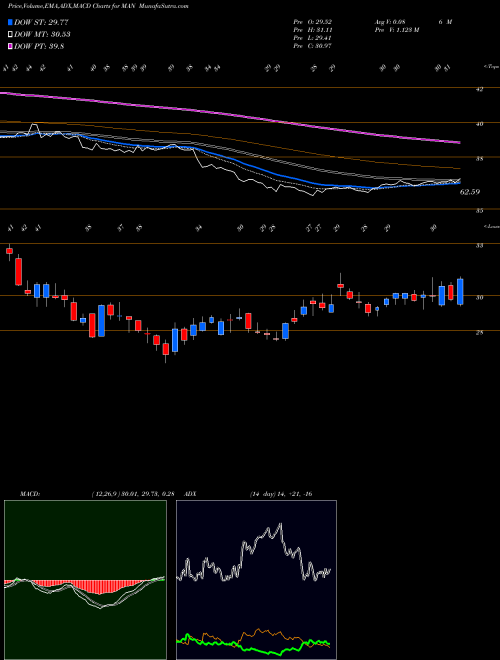Click the magenta DOW PT legend swatch

[x=10, y=47]
